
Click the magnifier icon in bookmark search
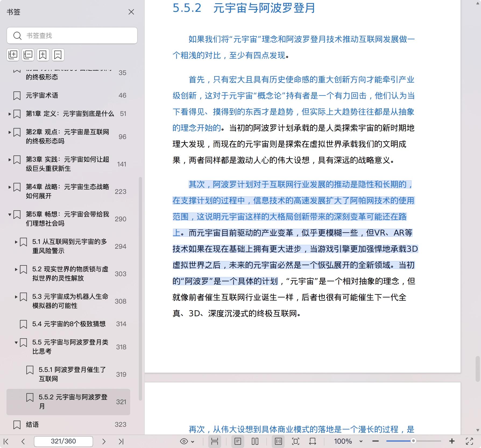click(x=17, y=36)
